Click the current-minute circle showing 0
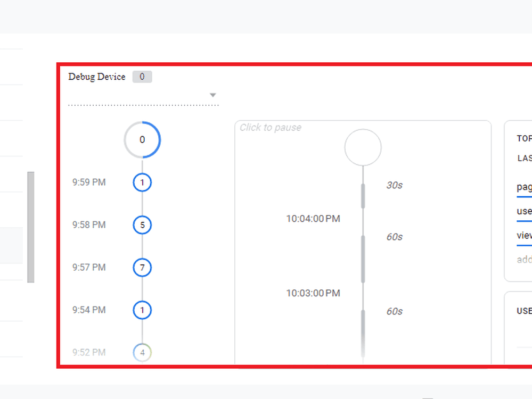The height and width of the screenshot is (399, 532). click(x=142, y=140)
